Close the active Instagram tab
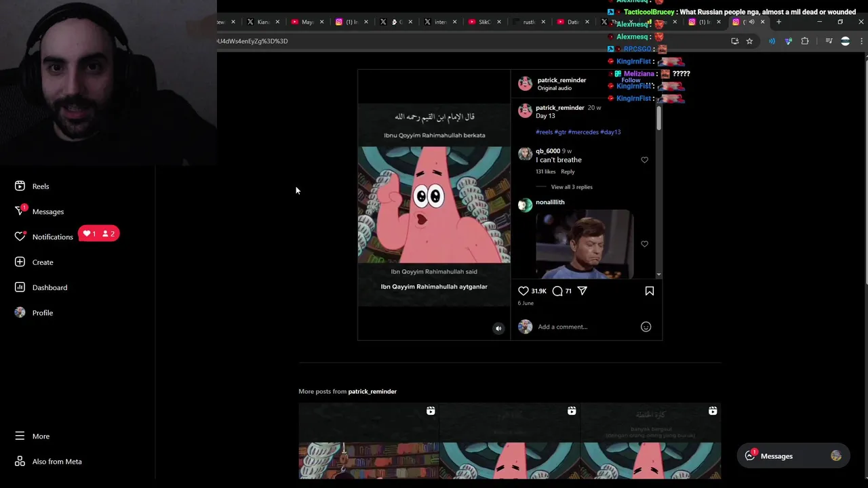Image resolution: width=868 pixels, height=488 pixels. [762, 22]
